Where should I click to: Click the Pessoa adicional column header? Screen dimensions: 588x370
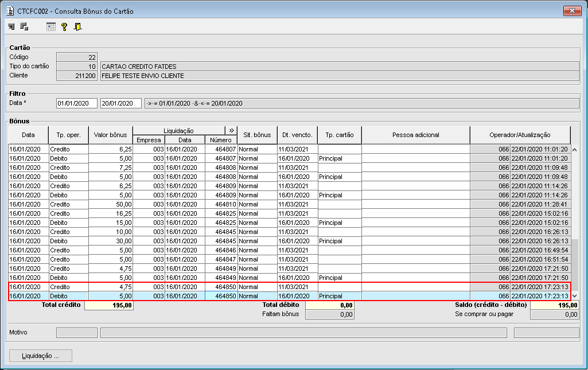pyautogui.click(x=416, y=135)
